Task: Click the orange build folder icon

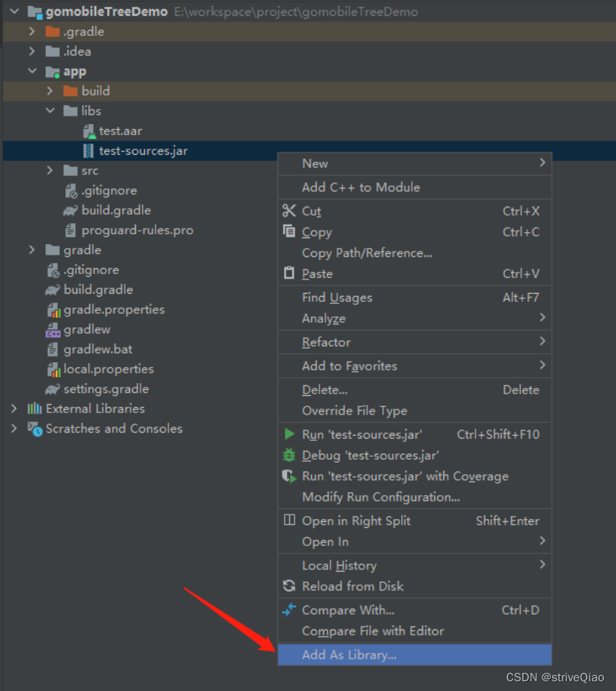Action: 71,91
